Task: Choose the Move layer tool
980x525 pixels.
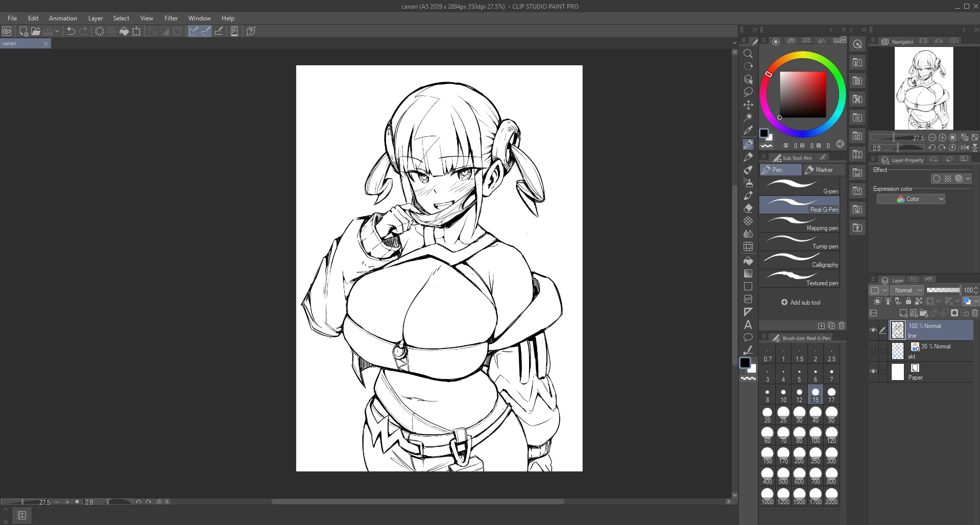Action: click(748, 105)
